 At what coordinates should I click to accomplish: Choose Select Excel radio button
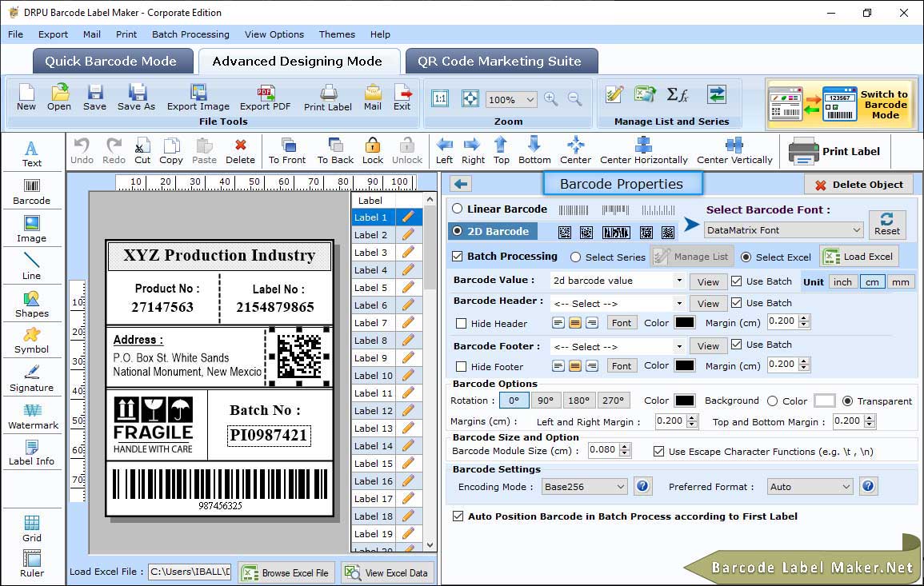coord(746,257)
